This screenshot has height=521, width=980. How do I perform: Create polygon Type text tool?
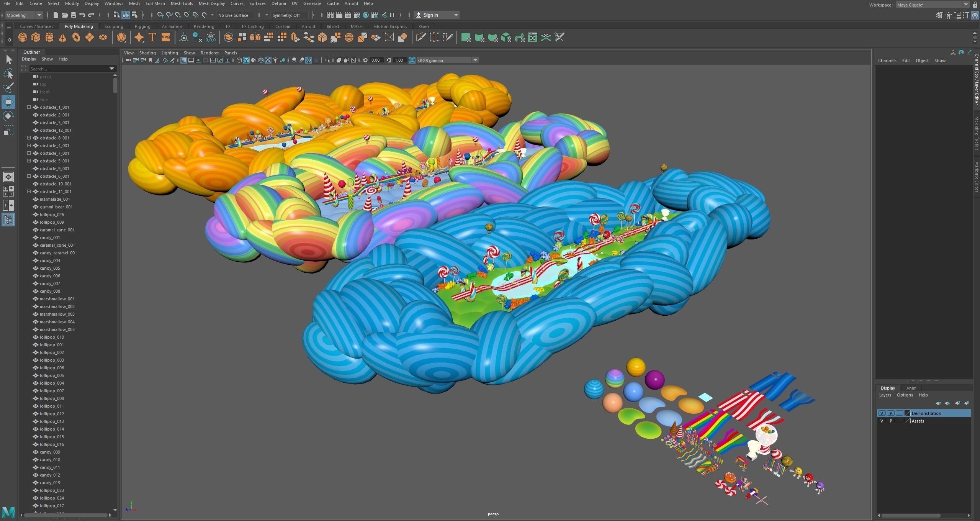point(152,37)
